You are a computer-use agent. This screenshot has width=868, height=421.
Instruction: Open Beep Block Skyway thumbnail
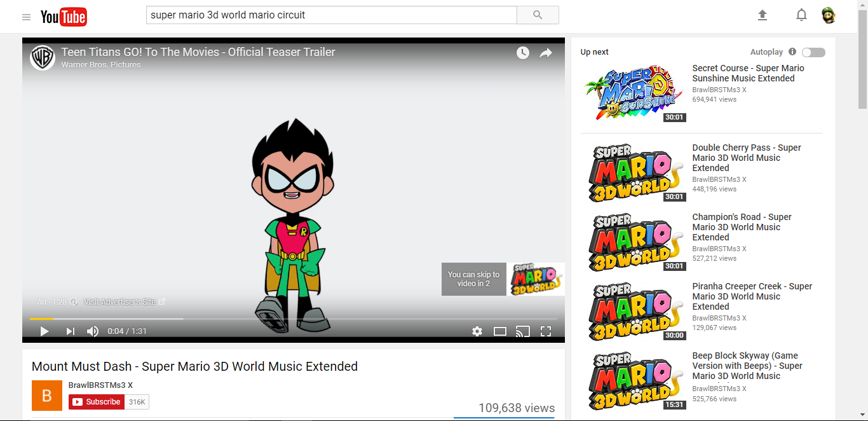[635, 380]
